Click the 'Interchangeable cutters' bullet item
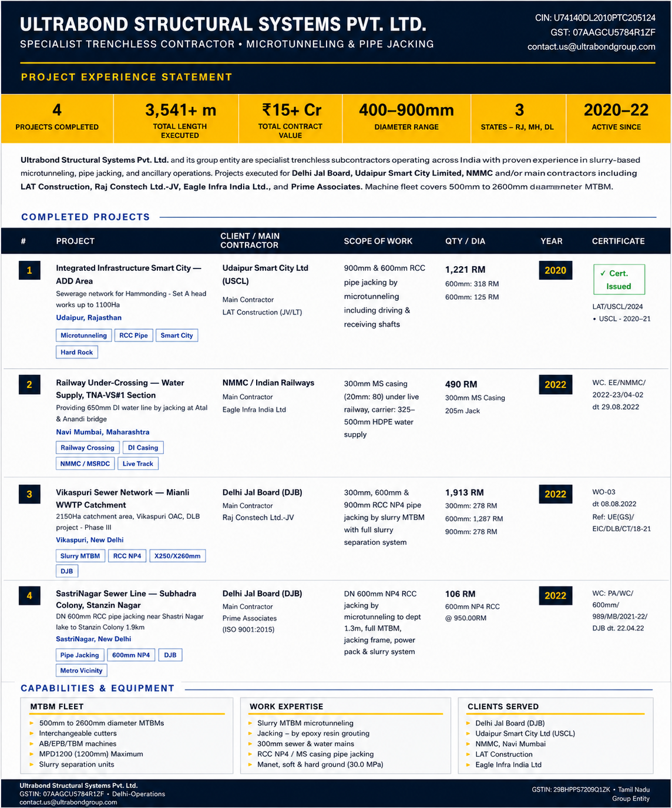Screen dimensions: 672x808 [78, 733]
